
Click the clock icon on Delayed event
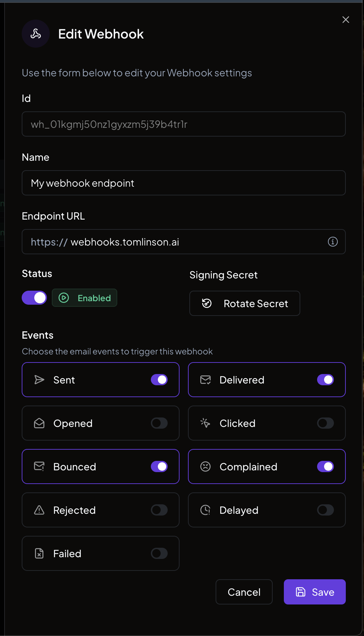pyautogui.click(x=205, y=510)
